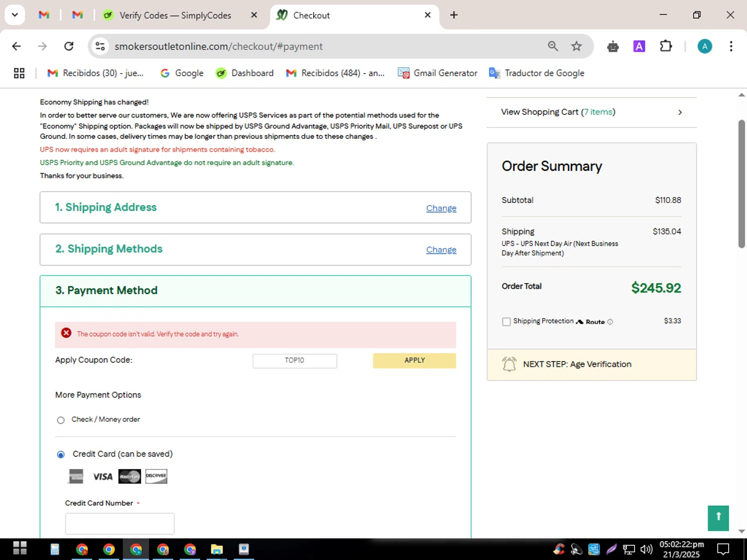Apply the coupon code
Image resolution: width=747 pixels, height=560 pixels.
tap(414, 360)
